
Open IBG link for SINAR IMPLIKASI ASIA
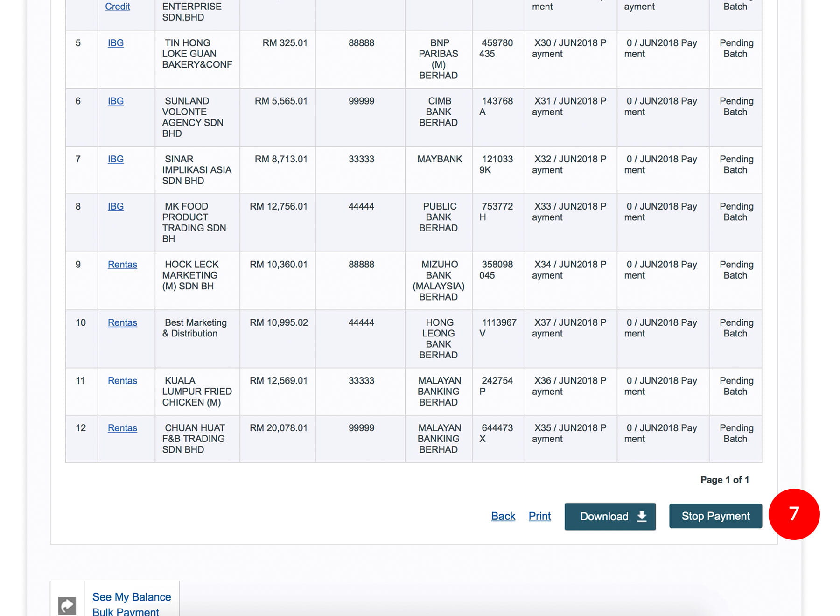point(116,159)
